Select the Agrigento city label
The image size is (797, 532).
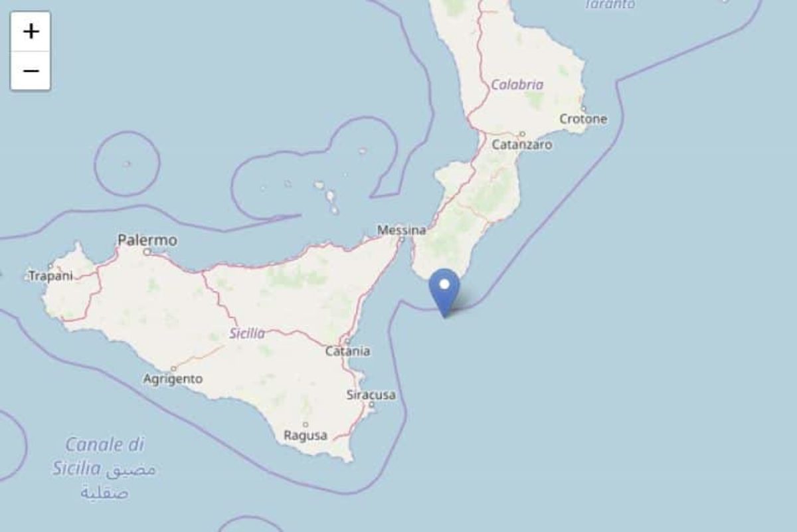(173, 379)
